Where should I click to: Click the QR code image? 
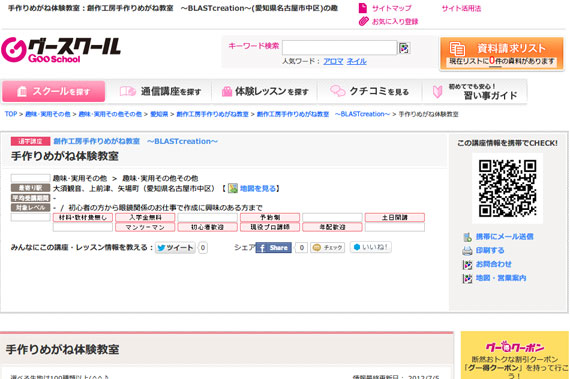507,188
